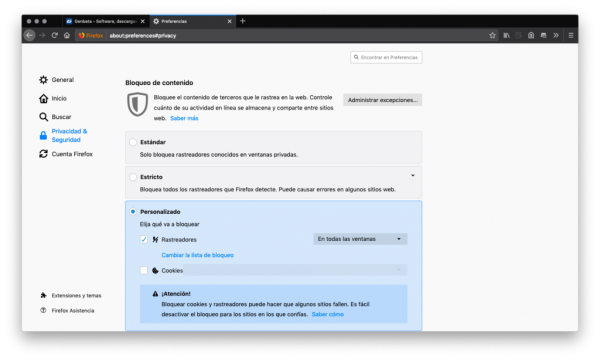Screen dimensions: 600x360
Task: Go to the home page icon
Action: 67,36
